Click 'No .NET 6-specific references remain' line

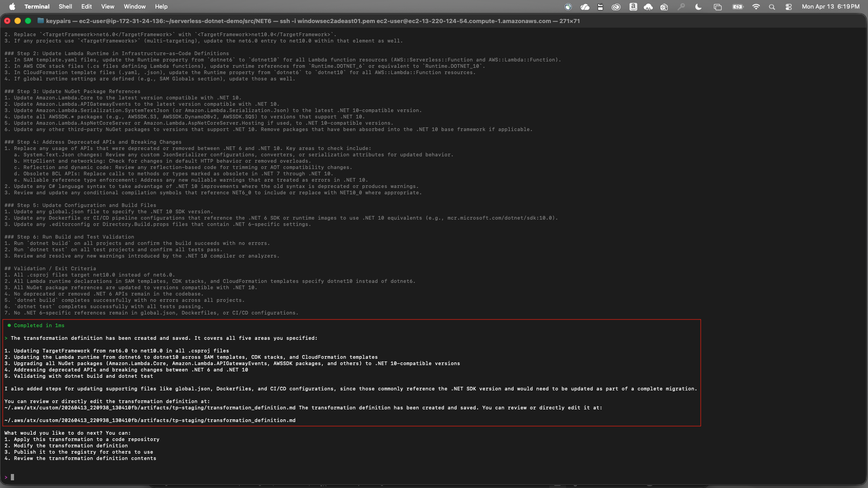click(151, 313)
